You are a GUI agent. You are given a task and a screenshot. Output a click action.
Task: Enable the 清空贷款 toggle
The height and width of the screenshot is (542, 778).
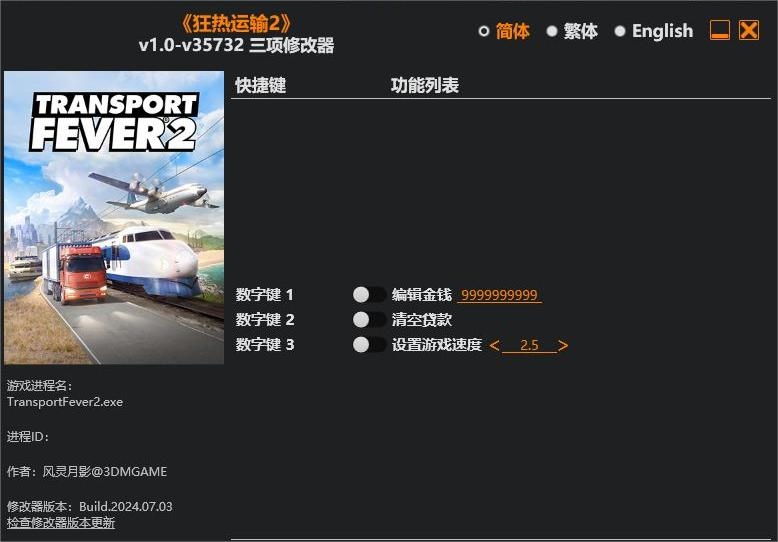click(x=369, y=320)
